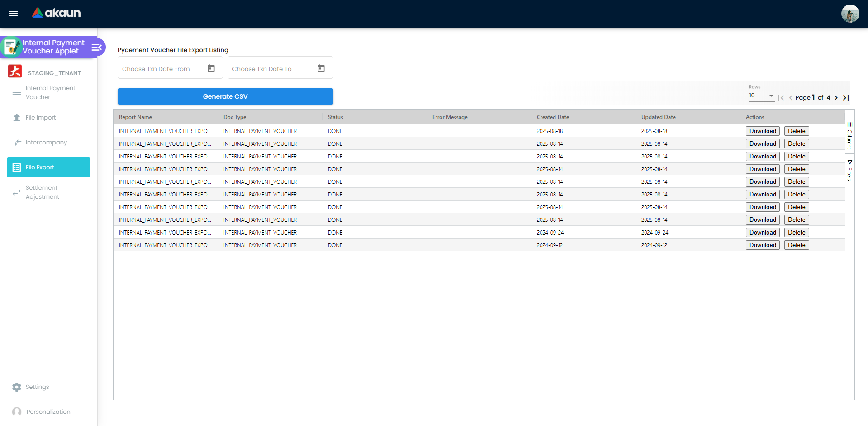Click the user profile avatar
Image resolution: width=868 pixels, height=426 pixels.
tap(849, 14)
